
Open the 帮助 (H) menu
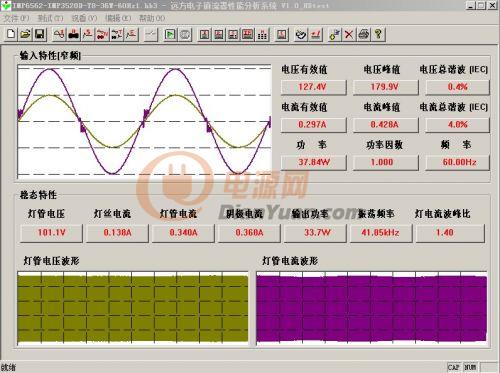[152, 18]
